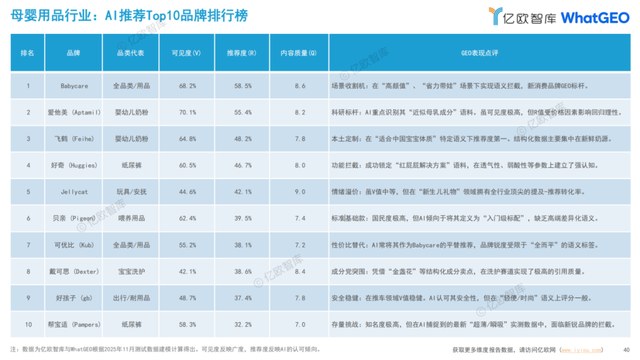Click recommendation value 39.5% for Pigeon
Image resolution: width=640 pixels, height=360 pixels.
[x=243, y=218]
